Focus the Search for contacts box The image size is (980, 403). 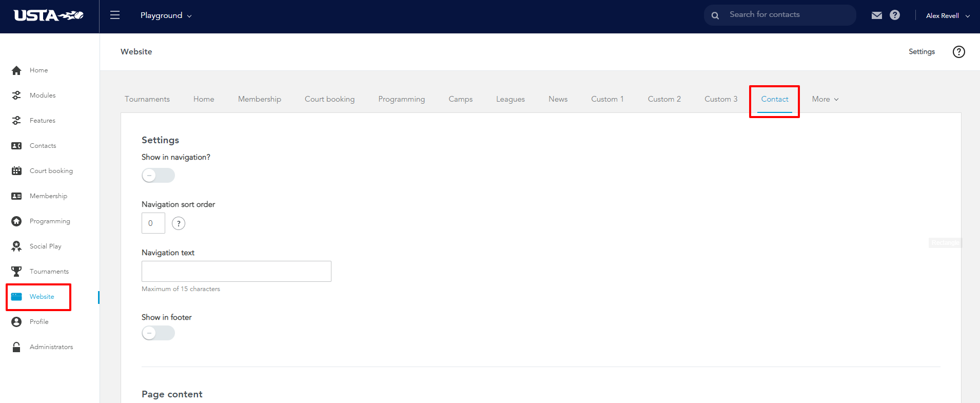coord(780,15)
